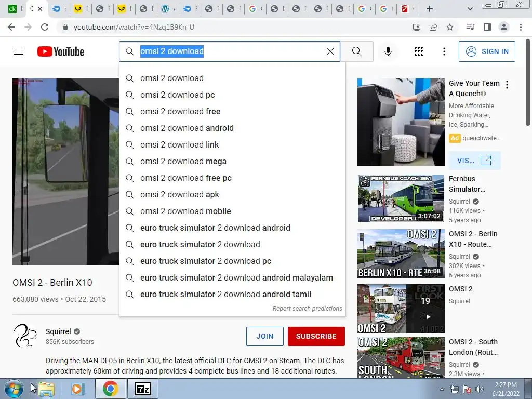This screenshot has height=399, width=532.
Task: Open the 7-Zip taskbar icon
Action: pos(142,389)
